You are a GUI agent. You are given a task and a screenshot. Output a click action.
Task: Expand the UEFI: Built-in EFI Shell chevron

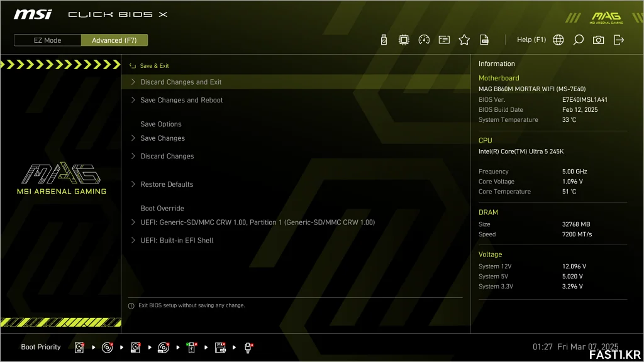coord(133,241)
